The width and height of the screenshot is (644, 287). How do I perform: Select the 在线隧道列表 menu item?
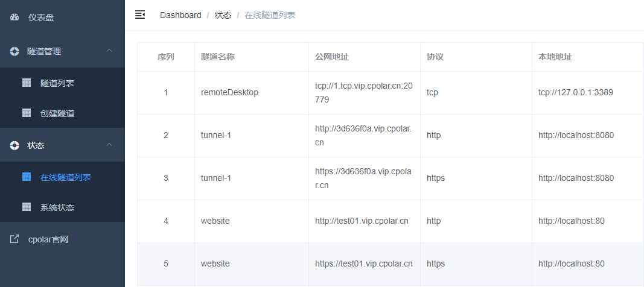(x=62, y=177)
